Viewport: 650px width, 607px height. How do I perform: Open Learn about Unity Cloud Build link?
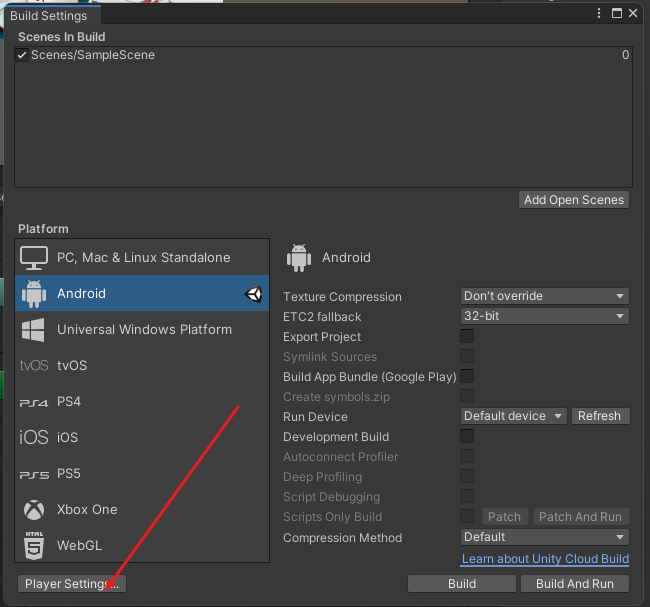tap(545, 559)
